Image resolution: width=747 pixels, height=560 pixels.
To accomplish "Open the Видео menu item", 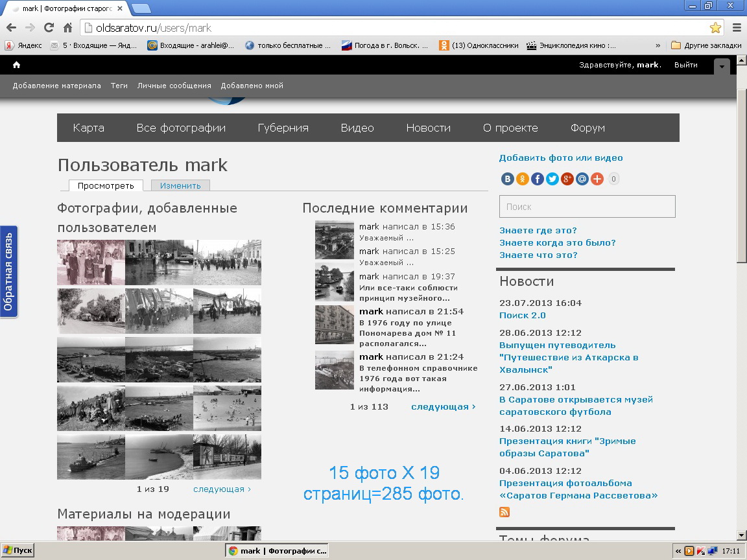I will (x=357, y=128).
